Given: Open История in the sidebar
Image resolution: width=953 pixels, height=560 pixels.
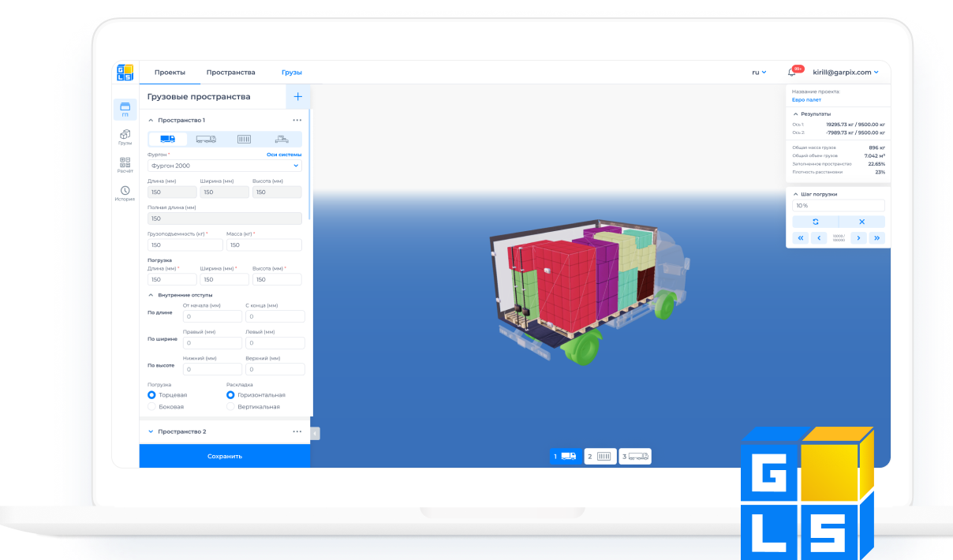Looking at the screenshot, I should click(x=125, y=193).
